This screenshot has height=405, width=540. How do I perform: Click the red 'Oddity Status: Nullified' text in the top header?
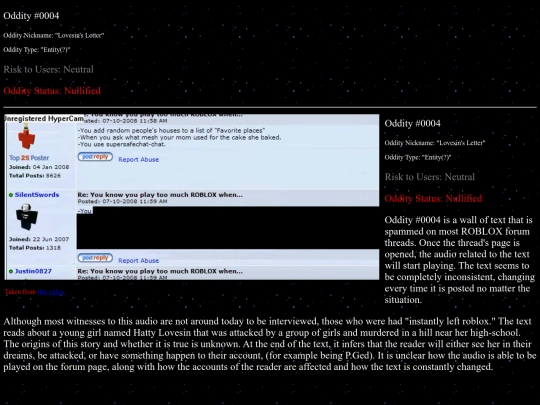pos(52,91)
